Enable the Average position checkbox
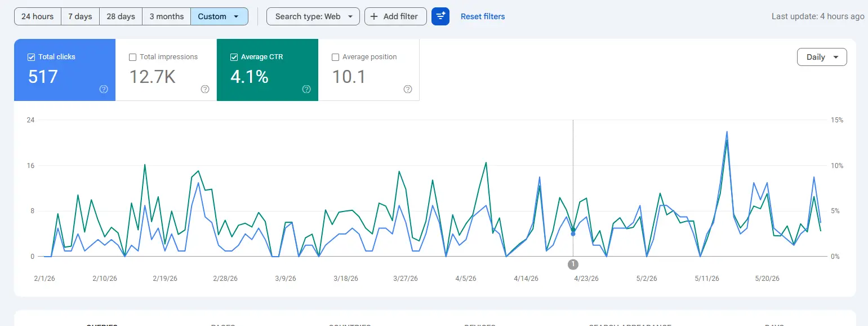The width and height of the screenshot is (868, 326). coord(336,57)
